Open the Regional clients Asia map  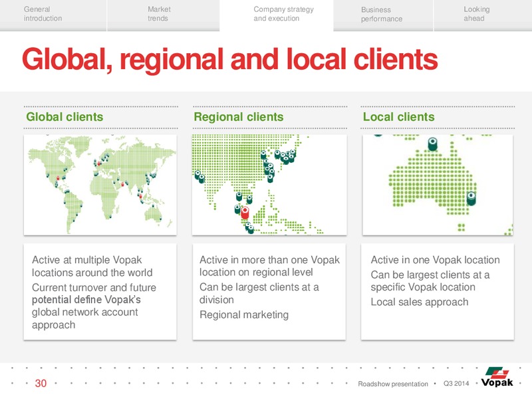pos(269,185)
